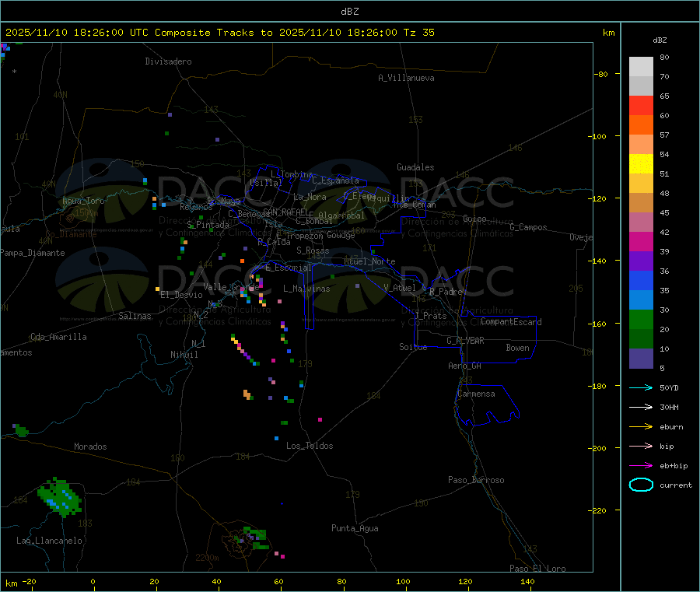Click the 'Atuel_Norte' map label
Viewport: 700px width, 592px height.
pos(369,261)
